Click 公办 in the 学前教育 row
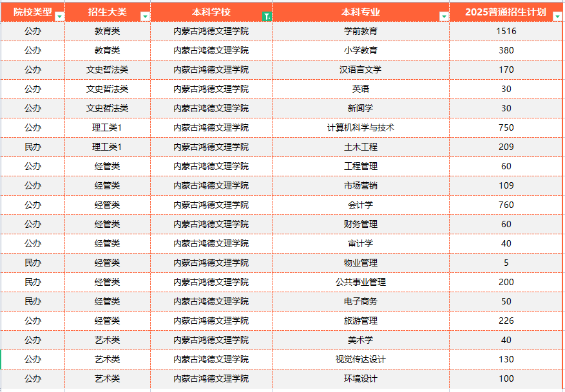 click(33, 32)
